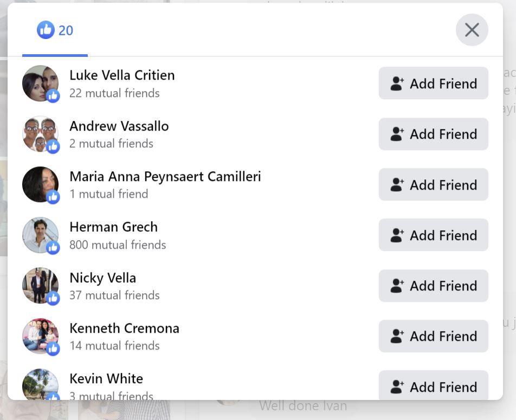Click Andrew Vassallo's avatar photo

click(x=40, y=133)
